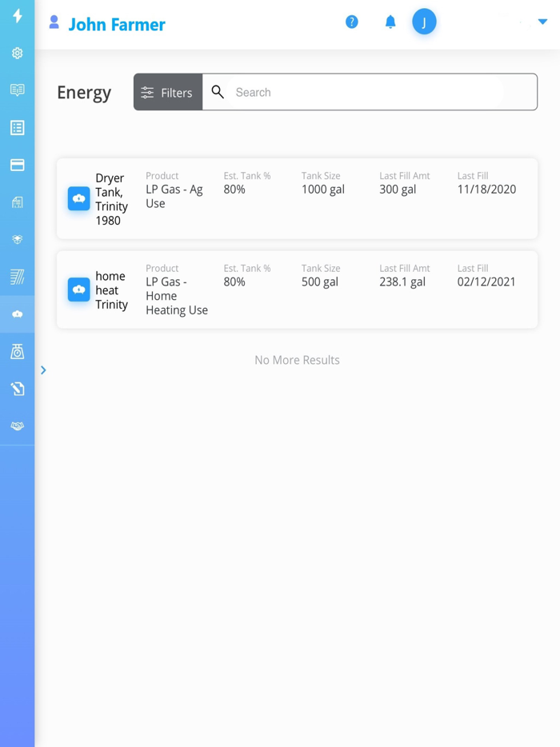
Task: Click last fill amount '300 gal'
Action: [398, 189]
